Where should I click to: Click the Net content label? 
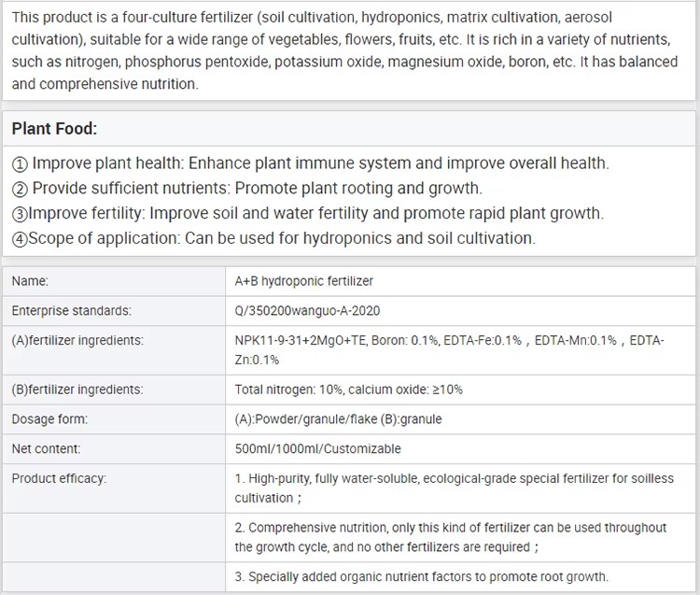[x=46, y=448]
